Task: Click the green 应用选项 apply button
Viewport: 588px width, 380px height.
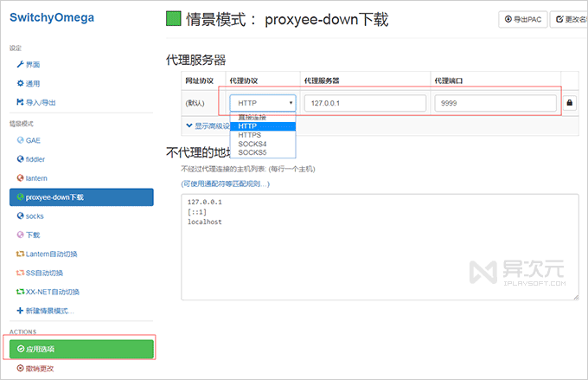Action: point(81,349)
